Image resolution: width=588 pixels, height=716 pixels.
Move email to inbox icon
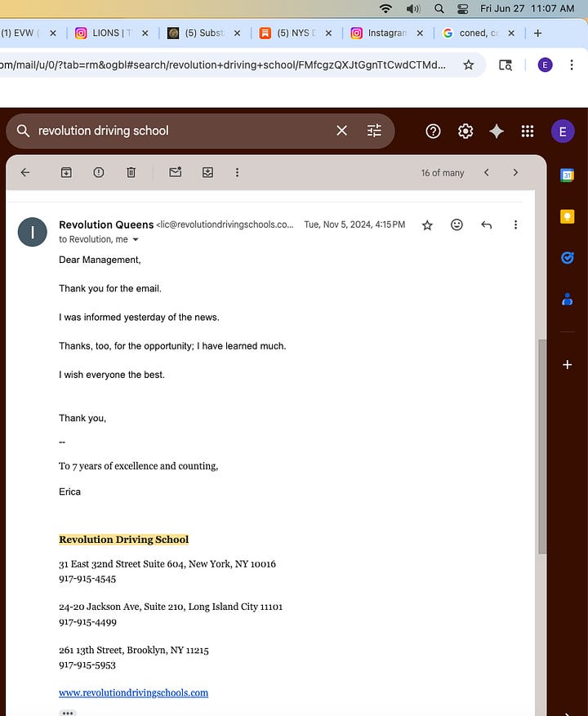208,172
